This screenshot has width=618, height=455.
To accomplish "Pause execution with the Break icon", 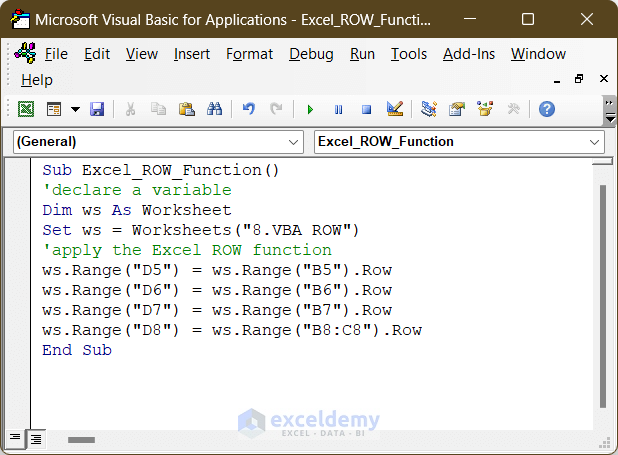I will 338,109.
